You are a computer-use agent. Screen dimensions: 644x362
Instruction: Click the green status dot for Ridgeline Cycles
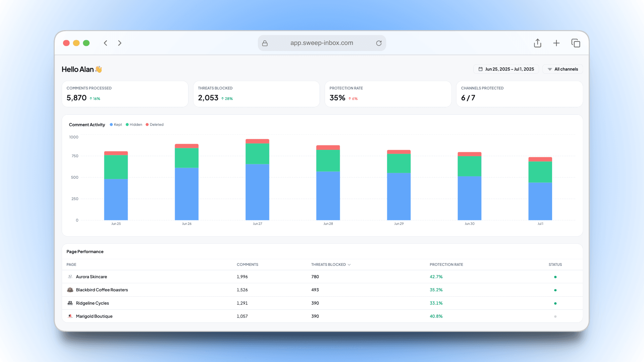pyautogui.click(x=555, y=303)
